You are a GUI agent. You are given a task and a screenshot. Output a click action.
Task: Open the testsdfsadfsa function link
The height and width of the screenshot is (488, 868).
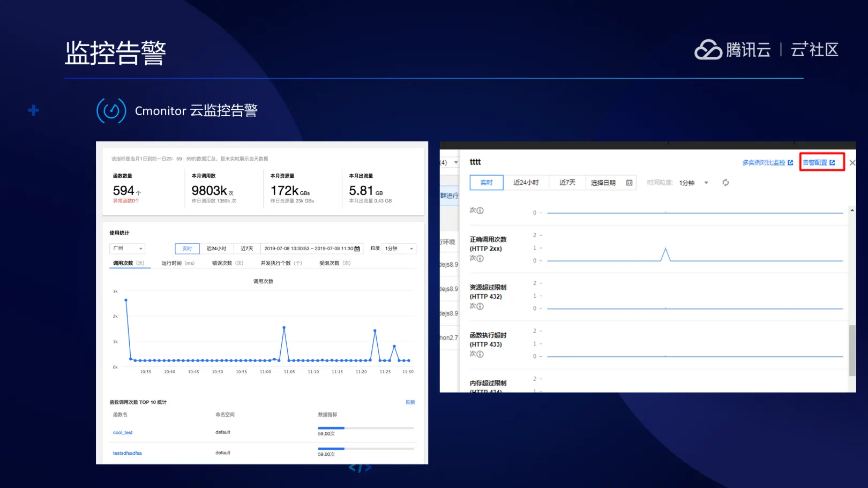pos(128,453)
